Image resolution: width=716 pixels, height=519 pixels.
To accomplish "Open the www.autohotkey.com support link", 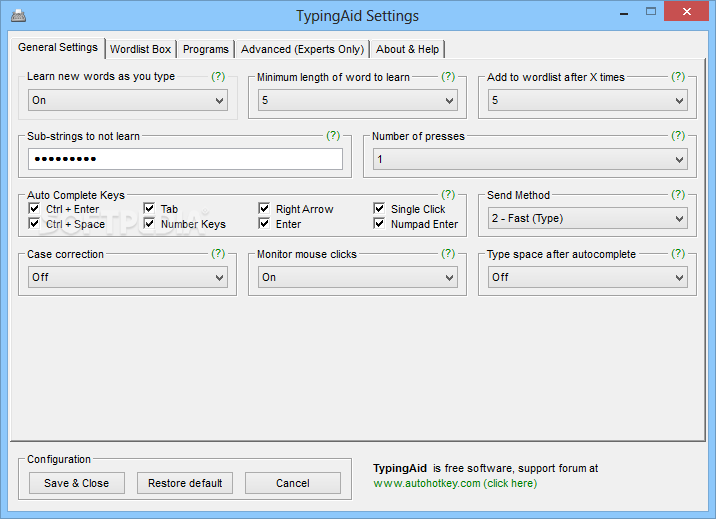I will coord(455,483).
